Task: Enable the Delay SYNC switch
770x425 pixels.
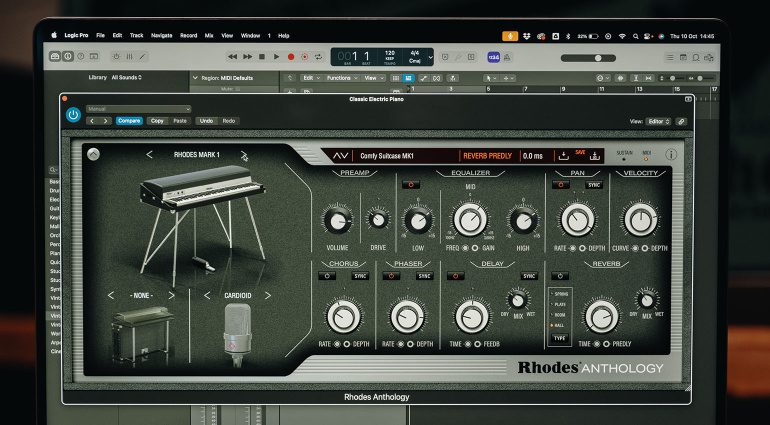Action: (529, 276)
